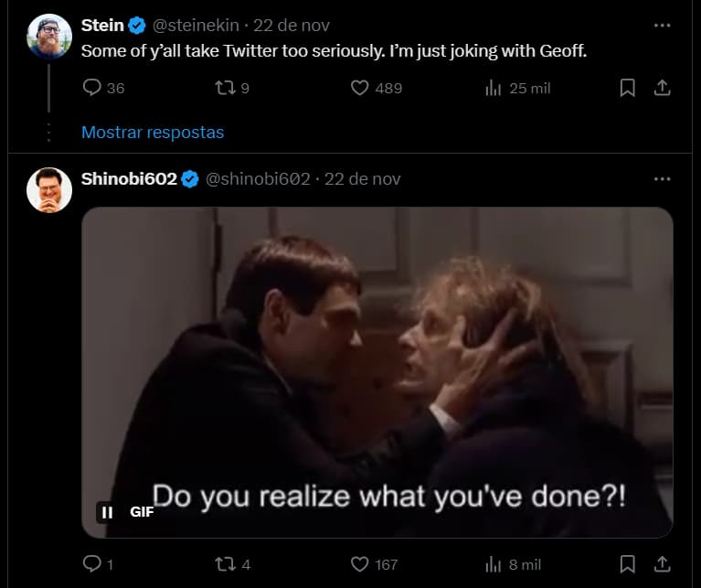Retweet Shinobi602's GIF tweet
This screenshot has width=701, height=588.
tap(222, 564)
